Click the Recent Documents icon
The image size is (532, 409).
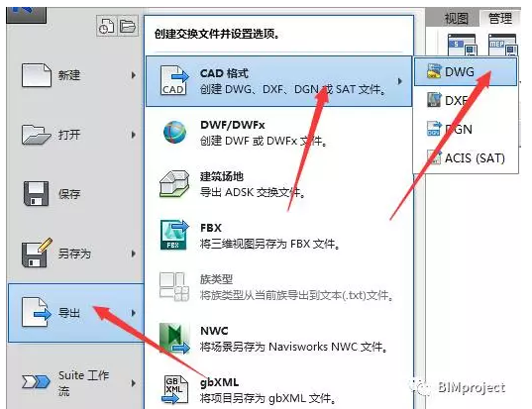coord(107,26)
